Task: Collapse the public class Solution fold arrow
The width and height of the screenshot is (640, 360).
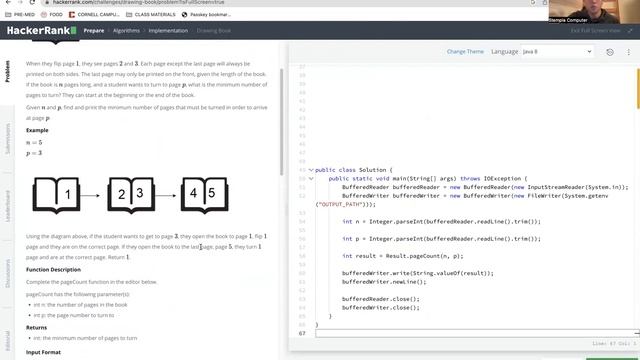Action: point(311,170)
